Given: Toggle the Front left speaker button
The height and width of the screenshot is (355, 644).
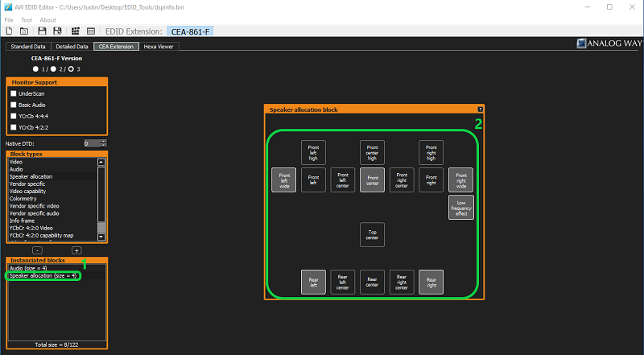Looking at the screenshot, I should (313, 180).
